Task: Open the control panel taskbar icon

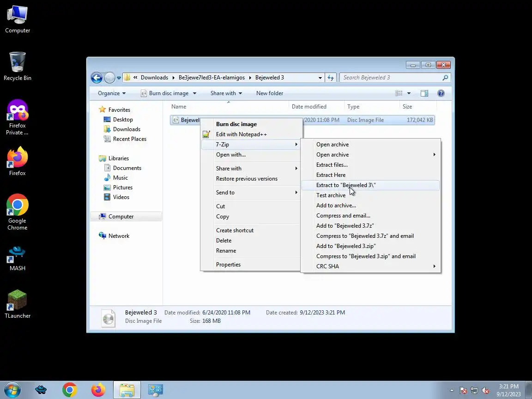Action: [x=155, y=390]
